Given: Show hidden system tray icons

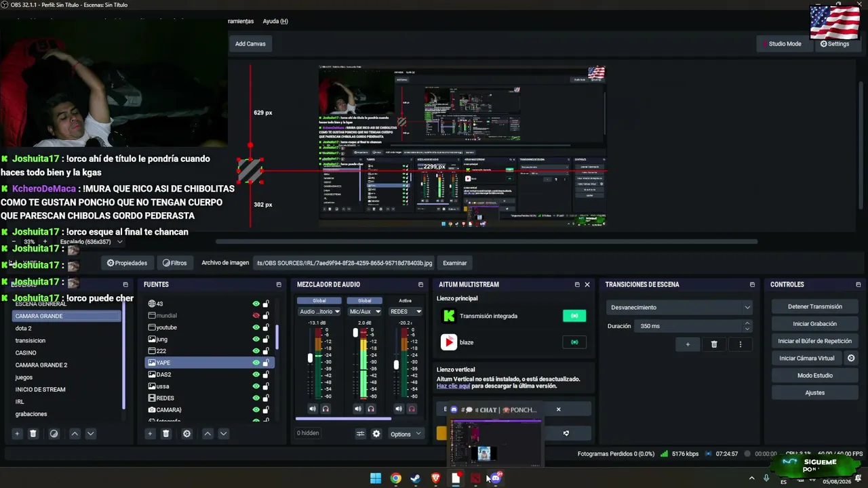Looking at the screenshot, I should 751,479.
